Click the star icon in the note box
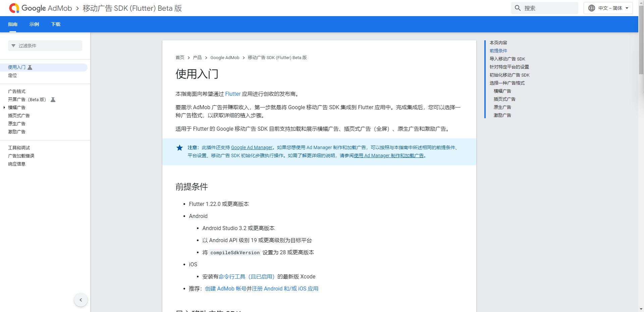This screenshot has width=644, height=312. coord(180,148)
